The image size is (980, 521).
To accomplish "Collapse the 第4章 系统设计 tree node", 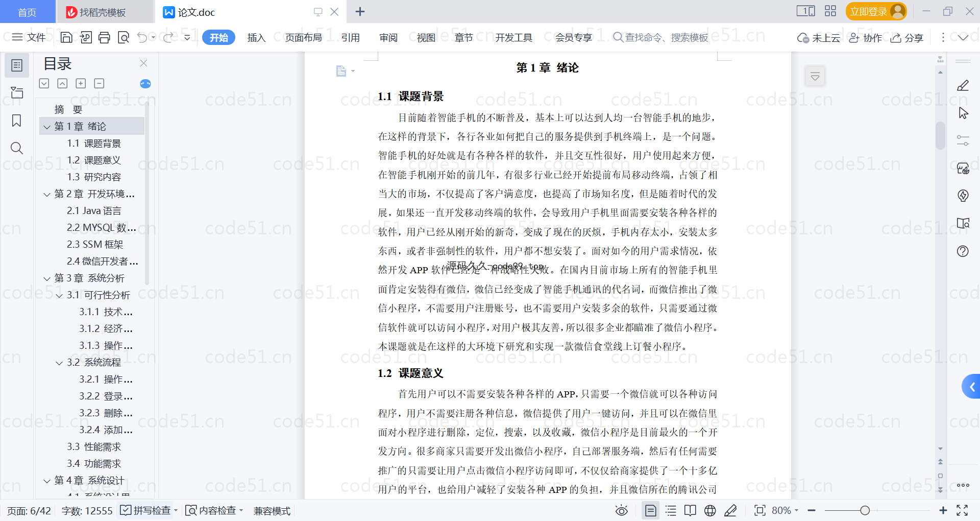I will coord(47,481).
